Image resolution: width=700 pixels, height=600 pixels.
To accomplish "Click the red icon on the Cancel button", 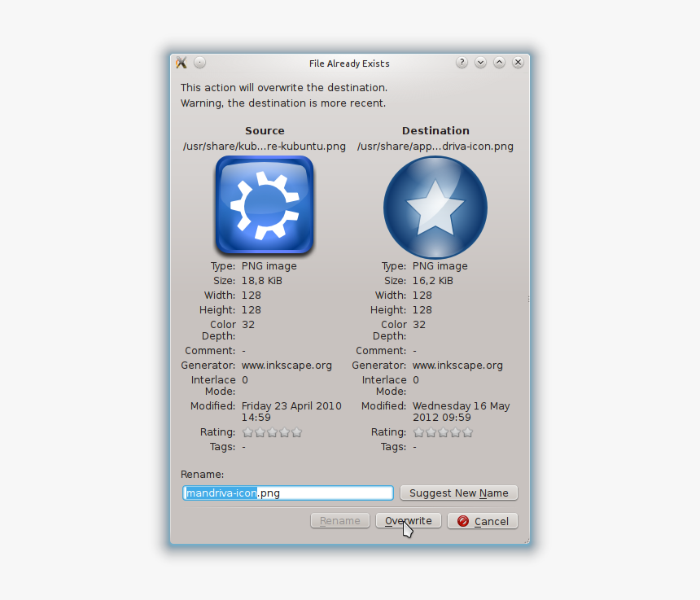I will coord(463,521).
